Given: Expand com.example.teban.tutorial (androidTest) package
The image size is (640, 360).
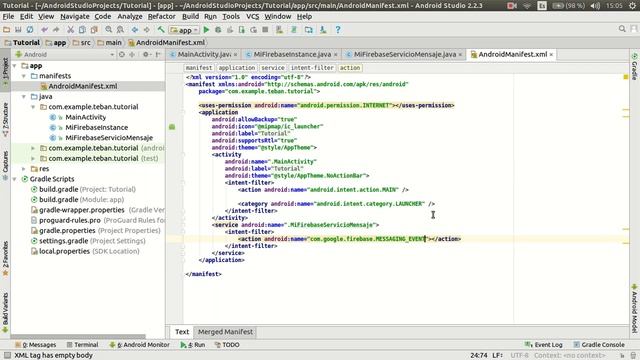Looking at the screenshot, I should pos(33,148).
